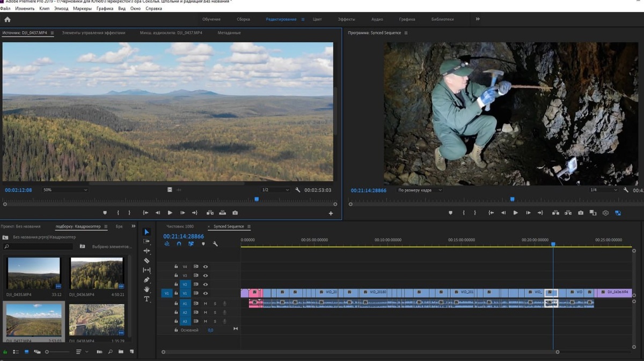Toggle visibility eye for track V4
The width and height of the screenshot is (644, 361).
[205, 267]
